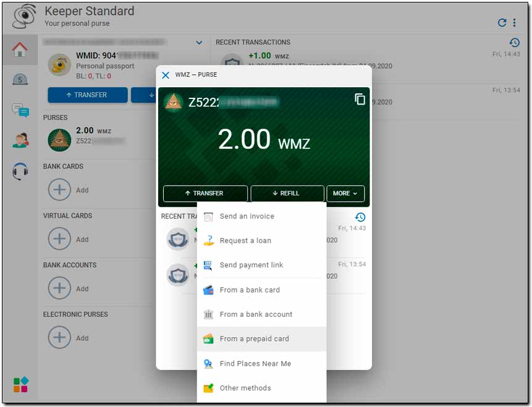Expand the account selector chevron

[x=199, y=43]
